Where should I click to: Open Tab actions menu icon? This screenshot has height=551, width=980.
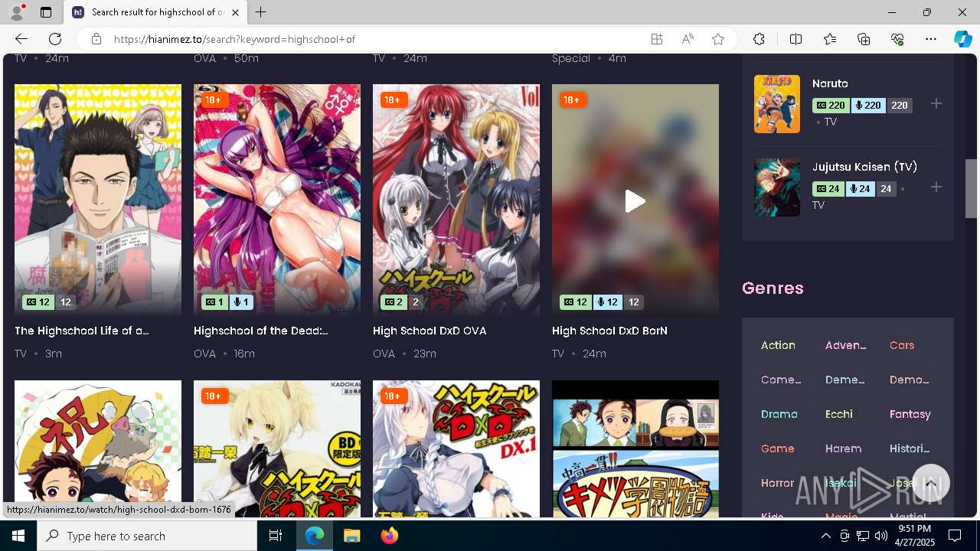click(46, 12)
